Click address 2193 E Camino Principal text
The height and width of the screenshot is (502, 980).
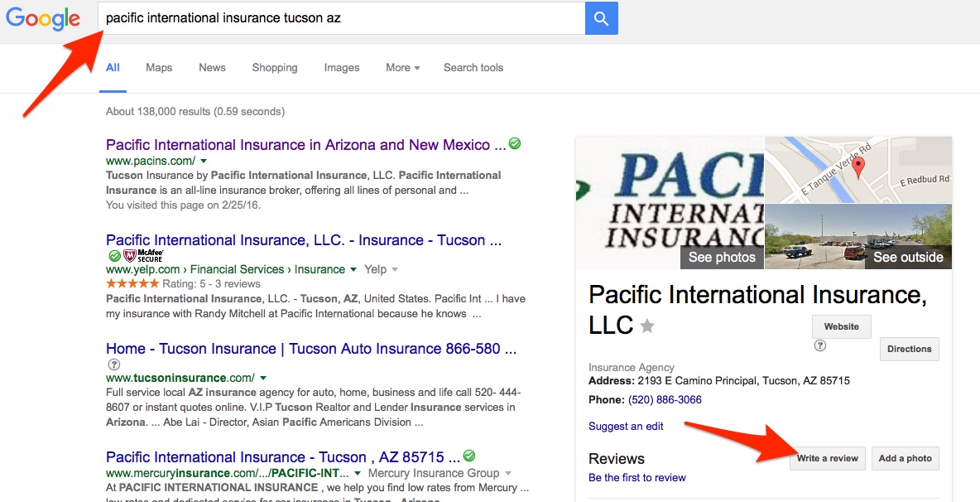(744, 381)
